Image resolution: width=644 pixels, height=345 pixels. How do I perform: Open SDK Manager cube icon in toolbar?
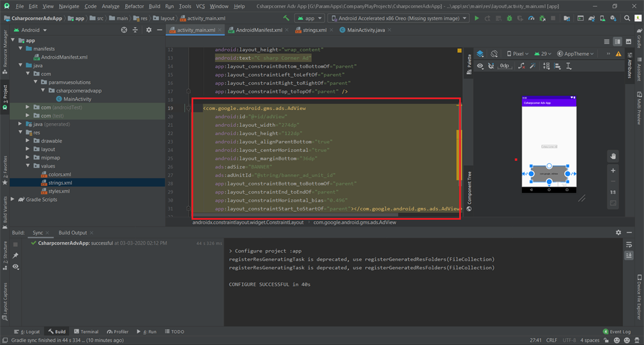613,18
